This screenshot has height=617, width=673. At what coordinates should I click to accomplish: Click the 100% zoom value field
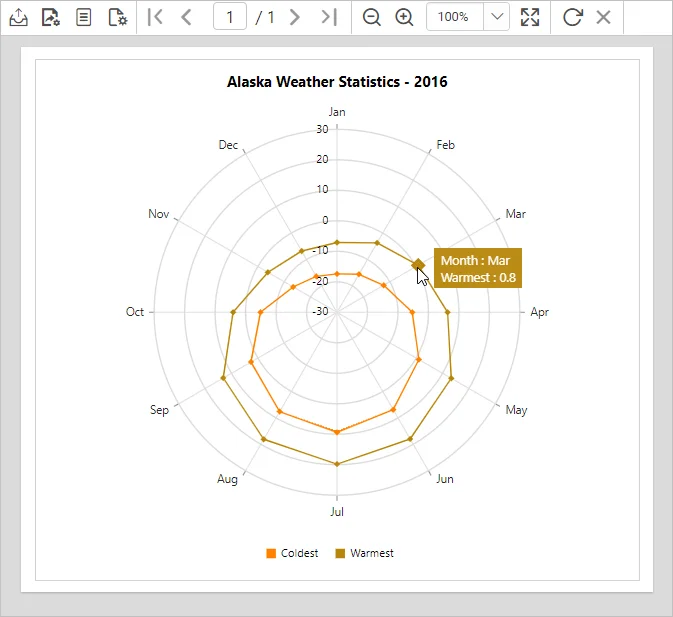454,17
